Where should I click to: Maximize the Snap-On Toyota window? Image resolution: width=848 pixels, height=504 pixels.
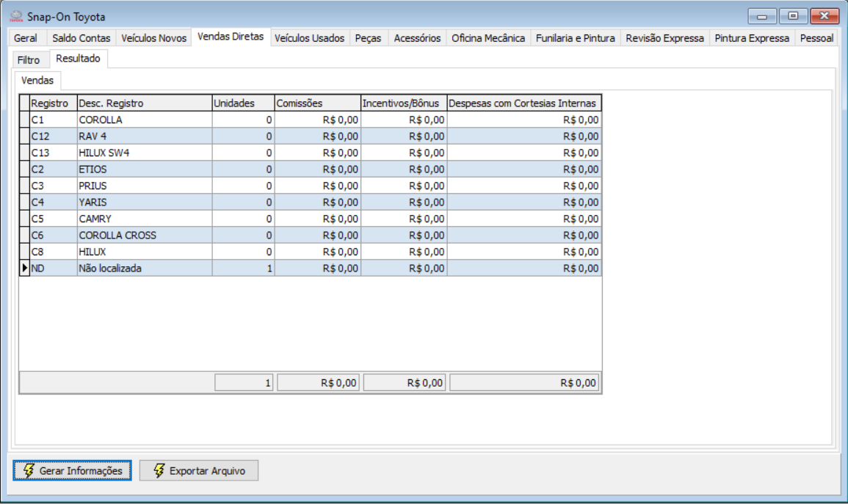pos(793,16)
